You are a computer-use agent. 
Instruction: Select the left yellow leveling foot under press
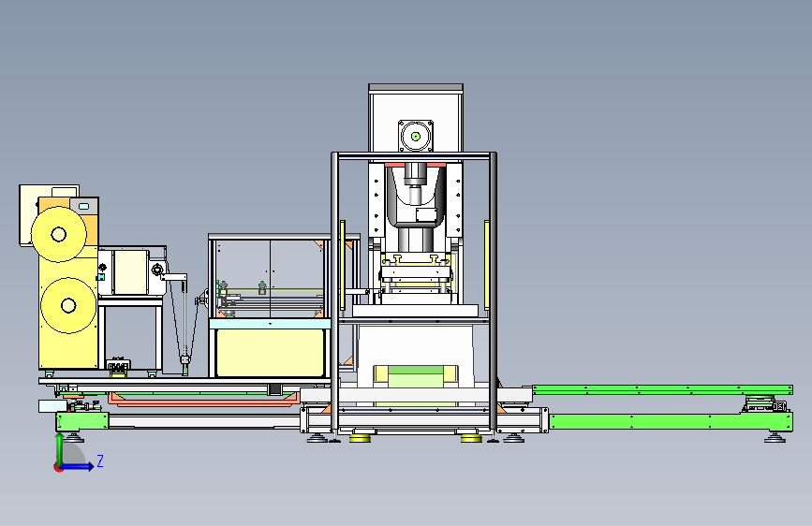pyautogui.click(x=360, y=439)
